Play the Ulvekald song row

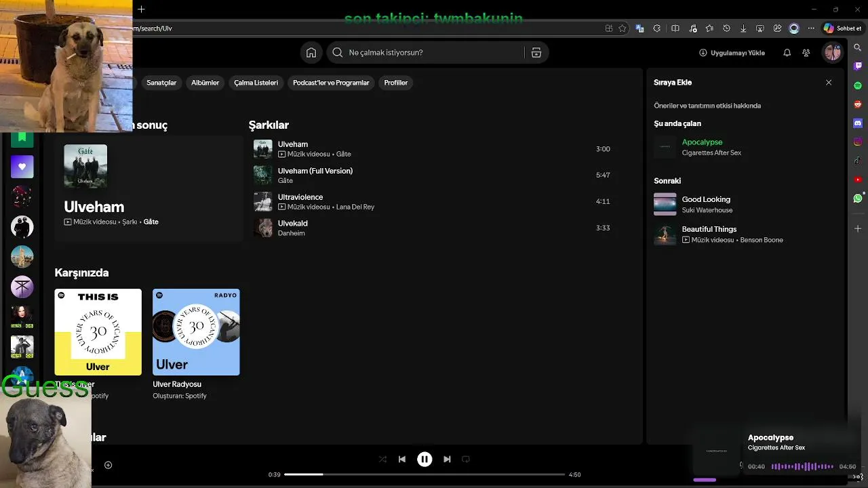(434, 228)
